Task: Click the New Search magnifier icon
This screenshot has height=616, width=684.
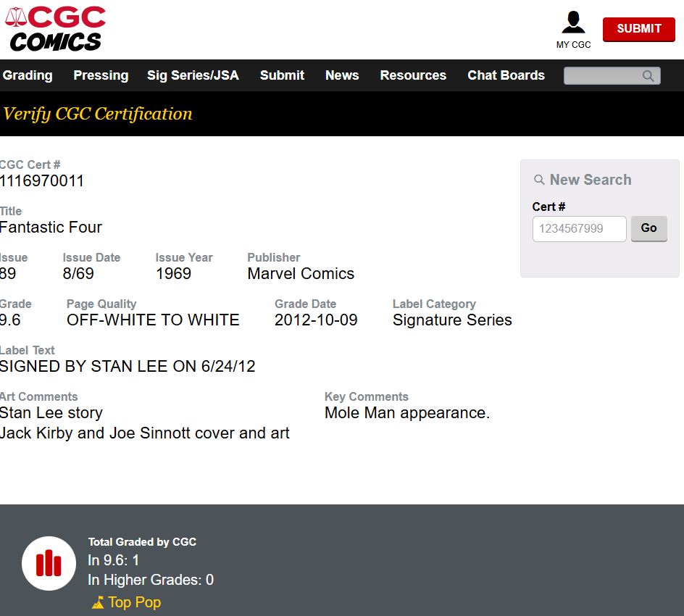Action: pos(539,180)
